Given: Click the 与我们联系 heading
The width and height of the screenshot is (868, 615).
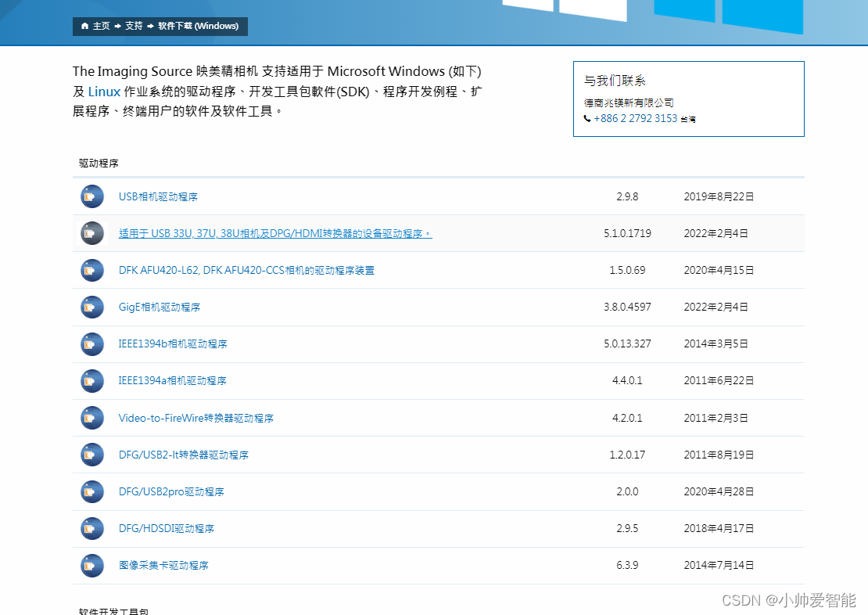Looking at the screenshot, I should [x=615, y=81].
